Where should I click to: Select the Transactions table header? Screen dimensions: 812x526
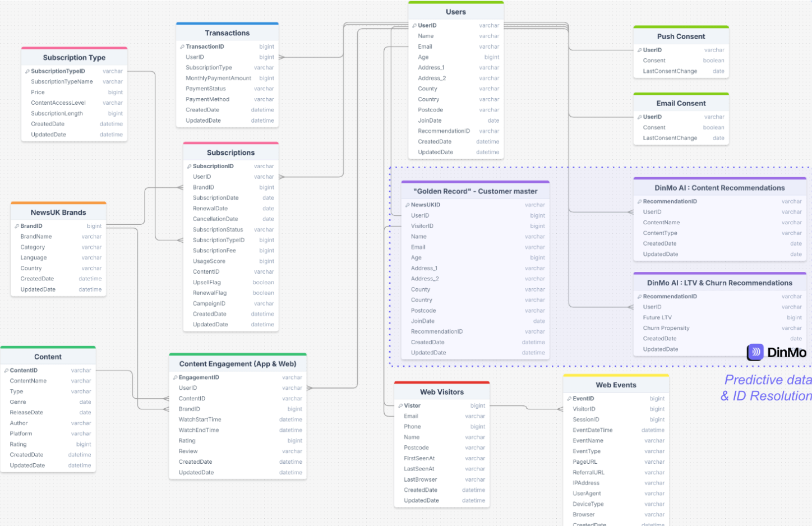[x=227, y=33]
